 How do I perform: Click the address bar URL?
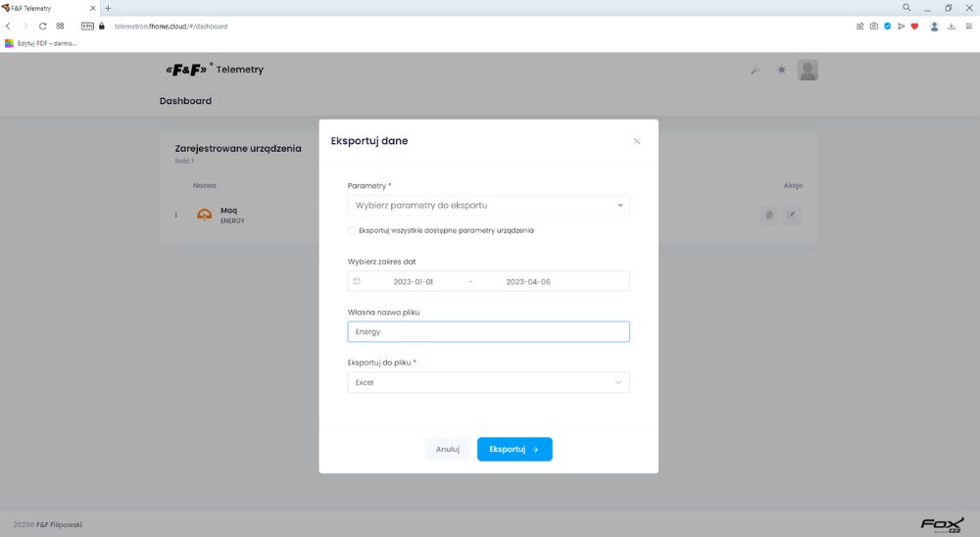pos(171,26)
